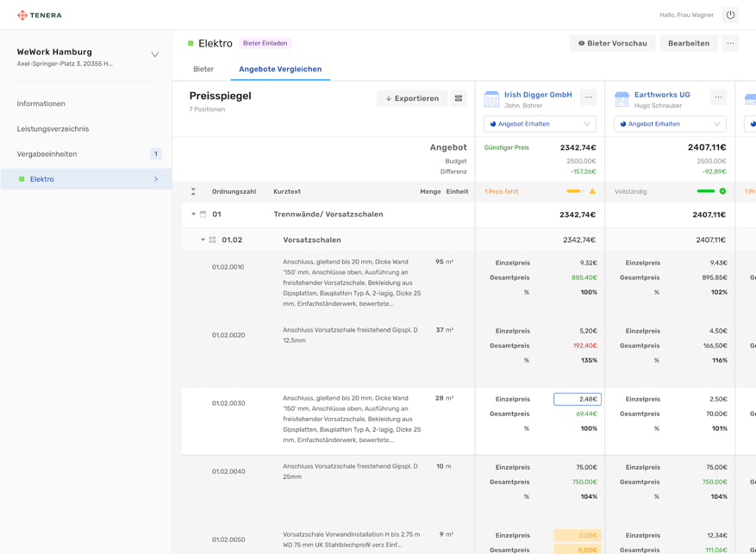The image size is (756, 554).
Task: Click the -157,26€ Differenz value
Action: 584,171
